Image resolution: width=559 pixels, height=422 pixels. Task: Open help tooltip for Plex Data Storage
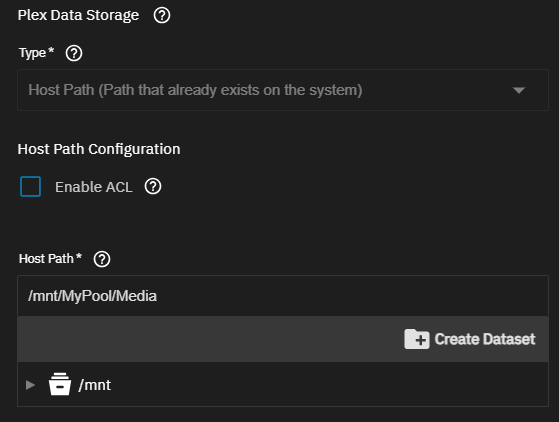coord(162,15)
